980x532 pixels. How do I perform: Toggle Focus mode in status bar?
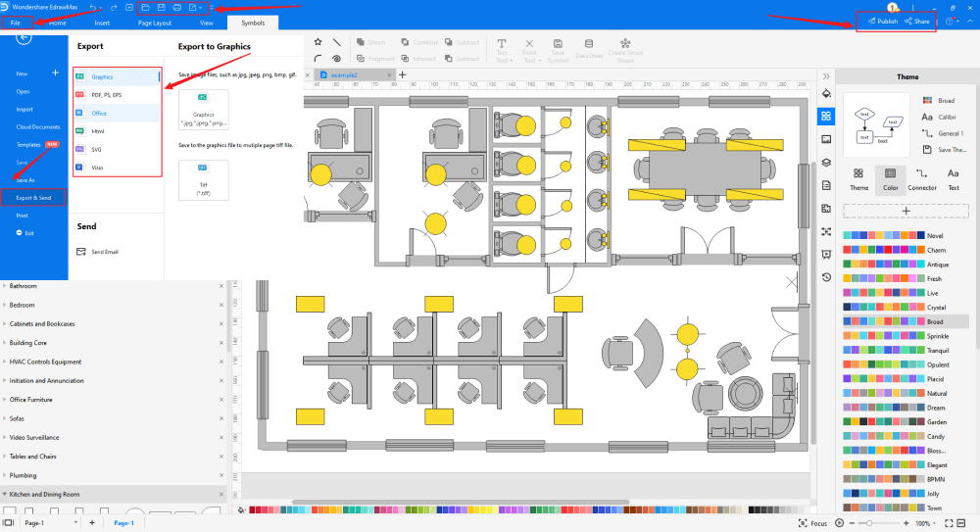click(814, 524)
